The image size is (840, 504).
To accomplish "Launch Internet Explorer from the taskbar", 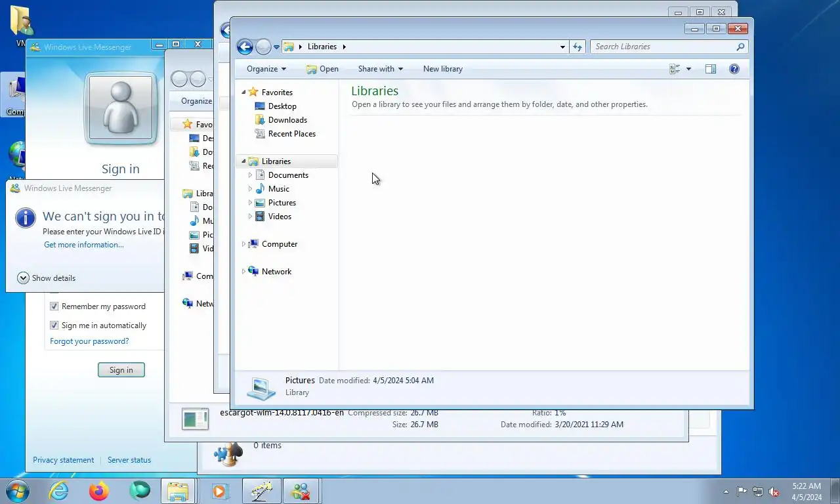I will (x=58, y=491).
